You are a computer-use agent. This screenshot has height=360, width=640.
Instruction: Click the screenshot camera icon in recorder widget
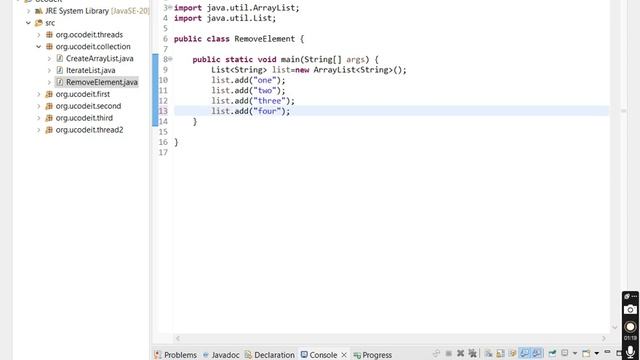(630, 310)
